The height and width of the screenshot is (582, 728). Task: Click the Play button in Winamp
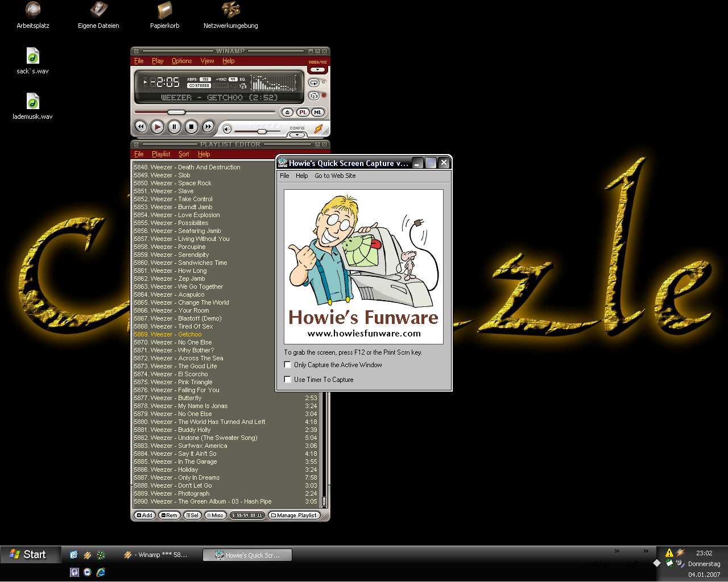click(158, 127)
